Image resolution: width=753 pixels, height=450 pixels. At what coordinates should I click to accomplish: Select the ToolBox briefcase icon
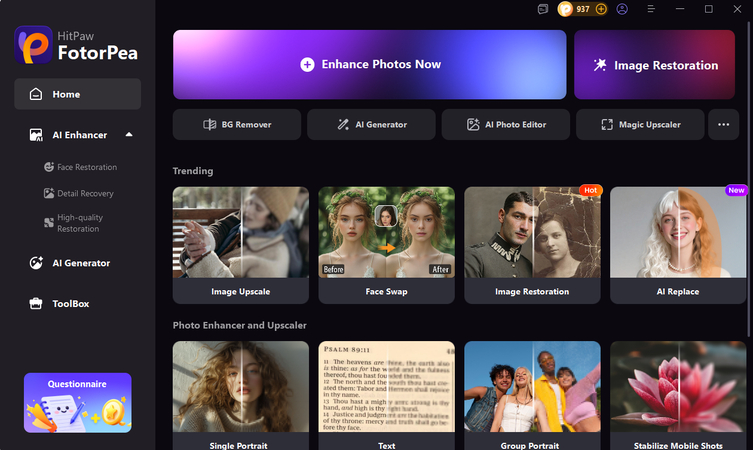click(x=36, y=304)
